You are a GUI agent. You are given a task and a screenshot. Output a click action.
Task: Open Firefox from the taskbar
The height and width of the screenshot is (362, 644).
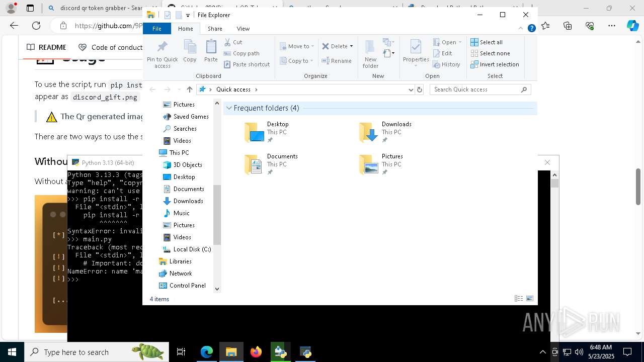pyautogui.click(x=256, y=352)
